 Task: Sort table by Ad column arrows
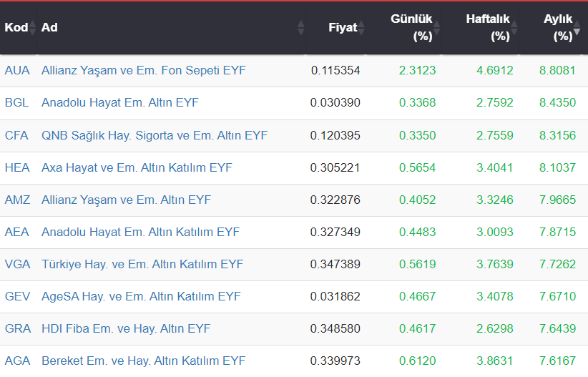(300, 27)
